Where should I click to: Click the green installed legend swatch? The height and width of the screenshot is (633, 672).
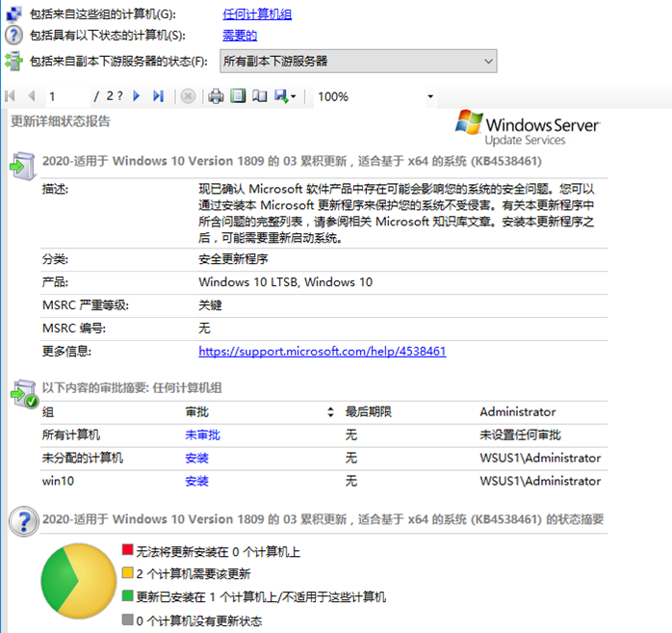coord(127,595)
